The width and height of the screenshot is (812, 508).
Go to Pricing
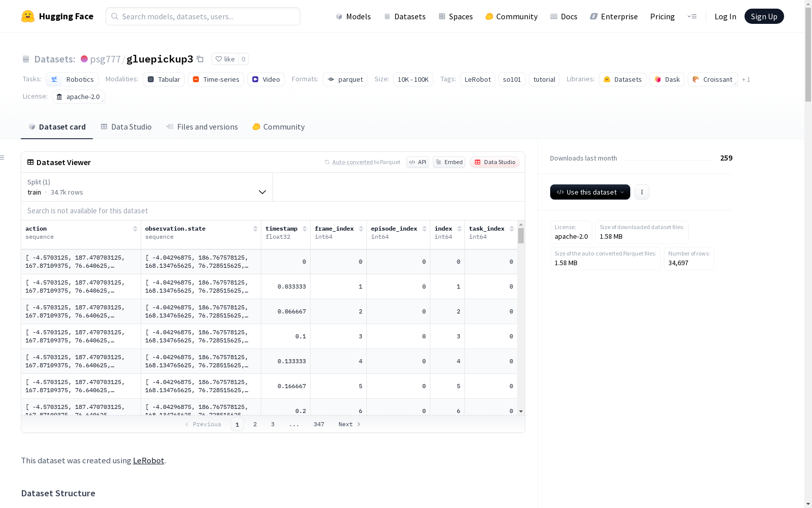pyautogui.click(x=662, y=16)
